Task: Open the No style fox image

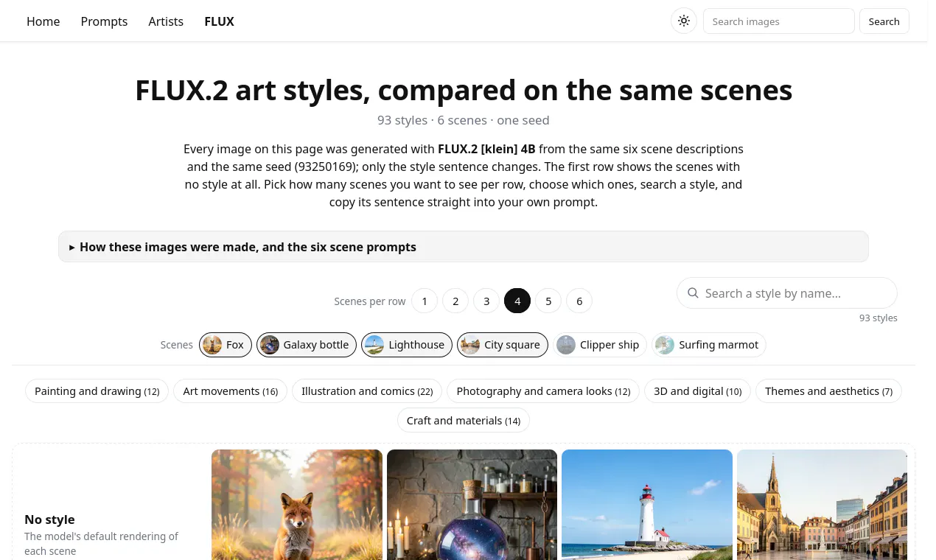Action: (x=297, y=505)
